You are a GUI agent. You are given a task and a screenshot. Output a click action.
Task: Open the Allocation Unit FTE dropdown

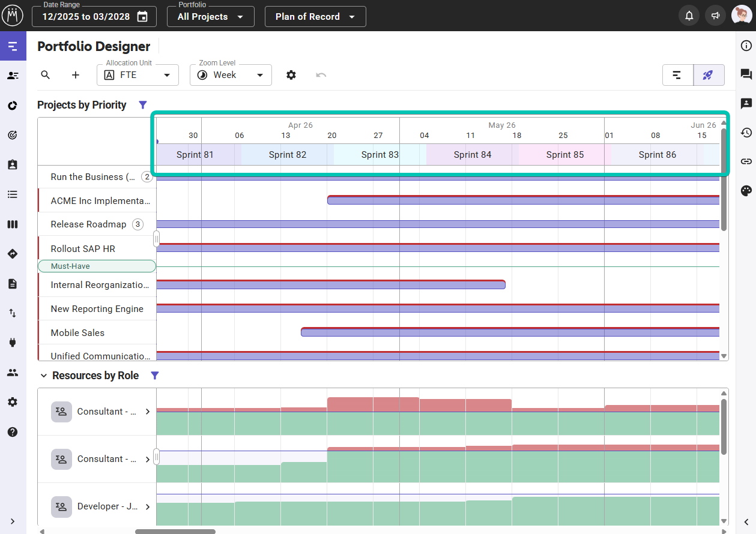138,75
